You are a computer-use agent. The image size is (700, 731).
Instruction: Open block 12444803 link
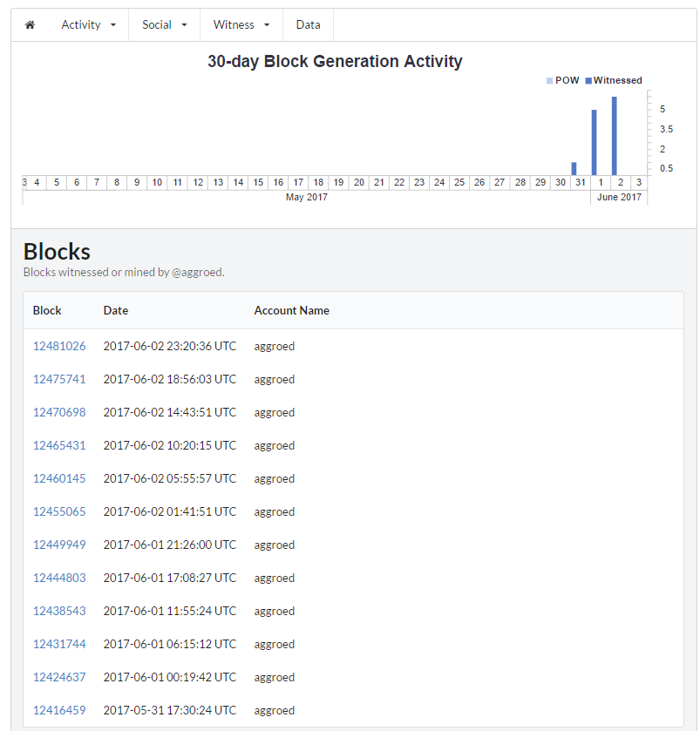pyautogui.click(x=59, y=578)
